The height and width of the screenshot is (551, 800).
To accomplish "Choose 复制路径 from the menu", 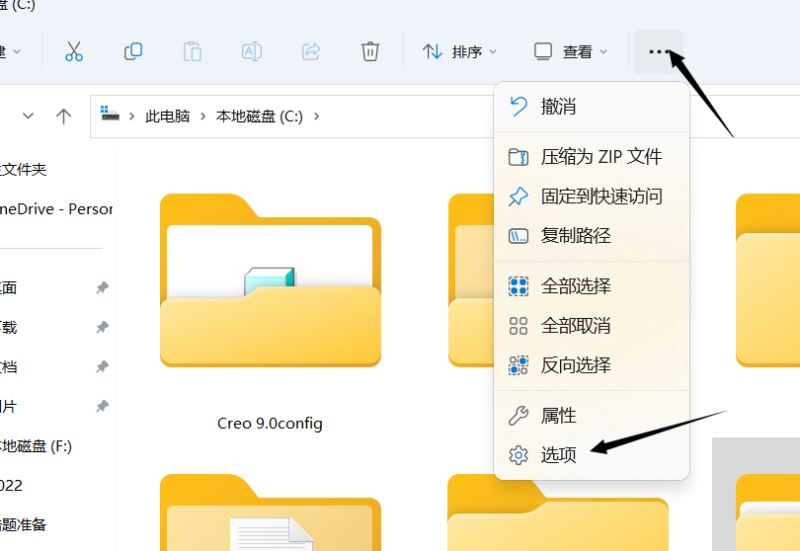I will click(575, 236).
